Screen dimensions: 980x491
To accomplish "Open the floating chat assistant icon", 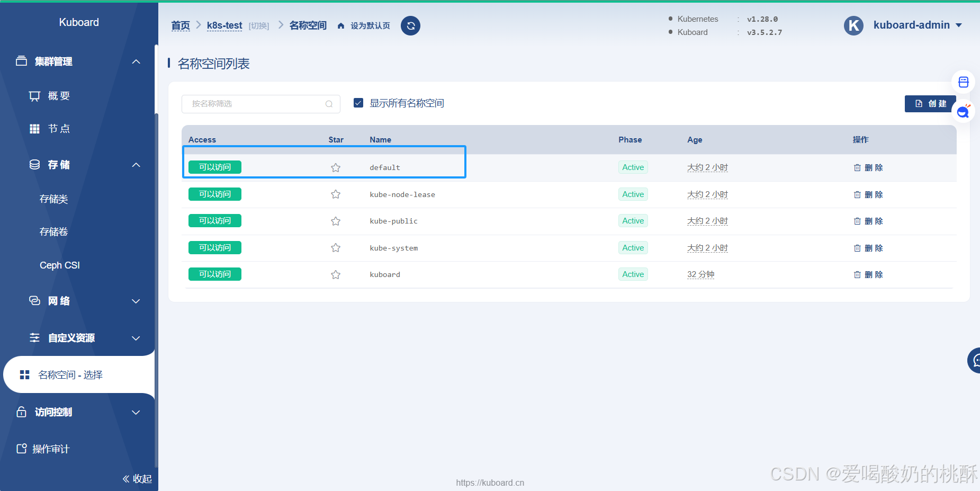I will [x=963, y=111].
